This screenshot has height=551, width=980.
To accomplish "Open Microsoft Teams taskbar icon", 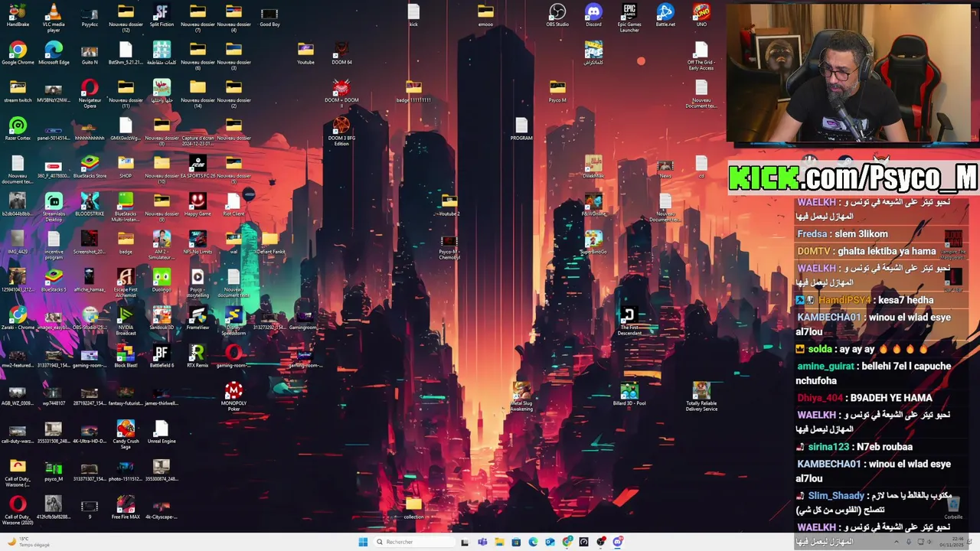I will tap(482, 542).
